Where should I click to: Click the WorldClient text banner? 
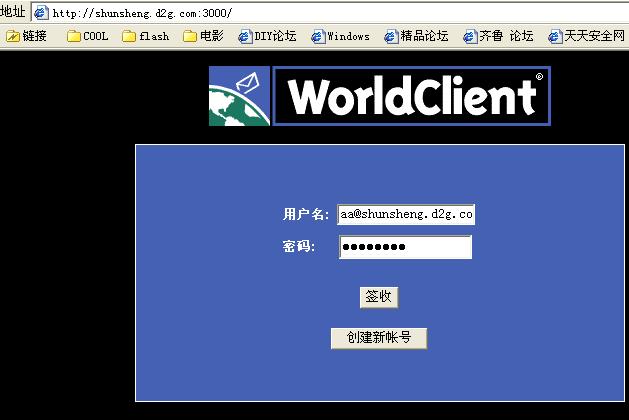pyautogui.click(x=411, y=96)
